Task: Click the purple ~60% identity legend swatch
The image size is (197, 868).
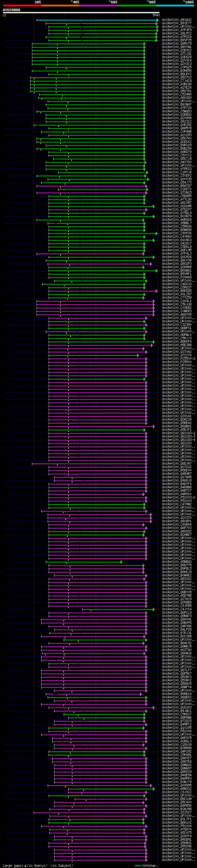Action: (x=98, y=6)
